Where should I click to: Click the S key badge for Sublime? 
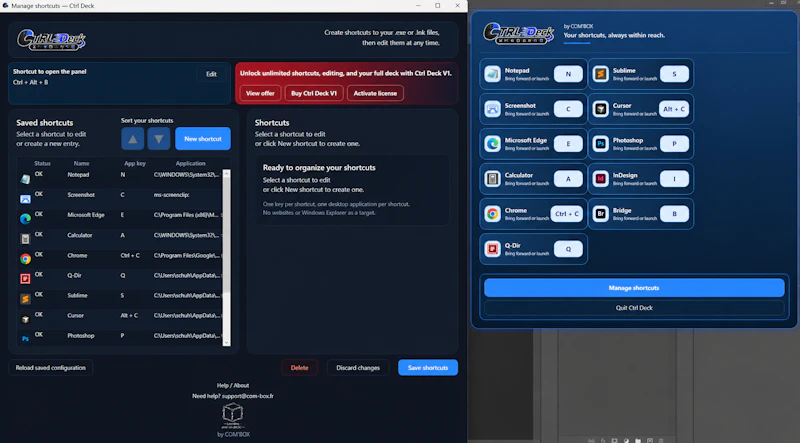[x=674, y=74]
